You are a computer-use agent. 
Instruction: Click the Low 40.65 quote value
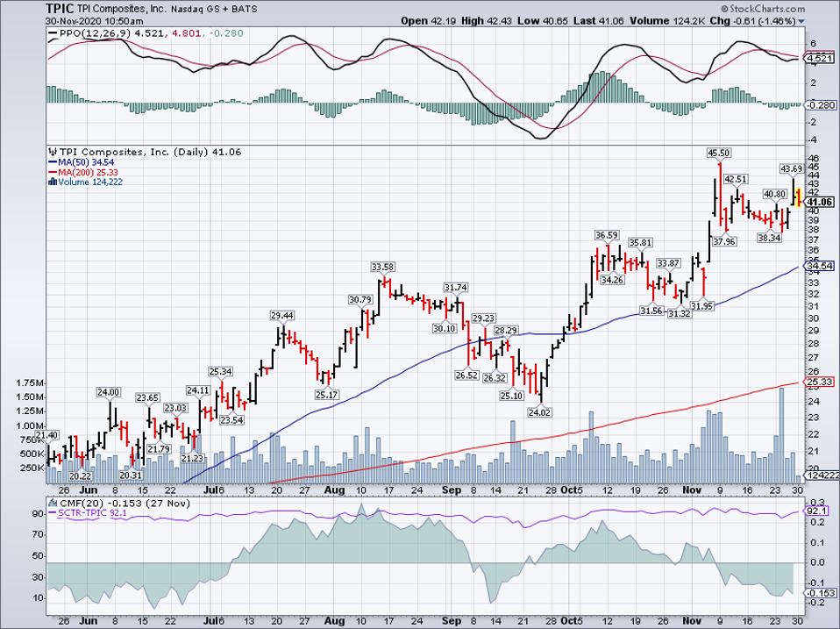[x=544, y=21]
